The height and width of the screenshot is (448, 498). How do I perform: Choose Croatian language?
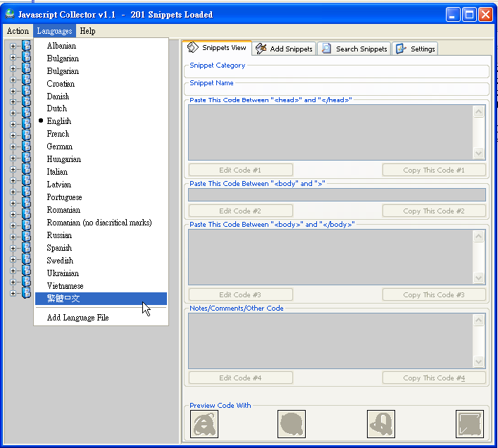pyautogui.click(x=101, y=84)
